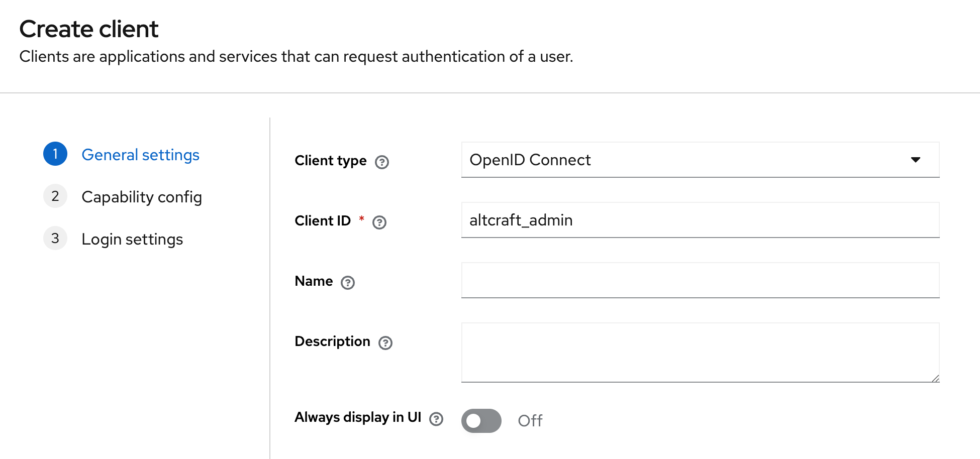Image resolution: width=980 pixels, height=459 pixels.
Task: Select the General settings wizard step
Action: click(141, 155)
